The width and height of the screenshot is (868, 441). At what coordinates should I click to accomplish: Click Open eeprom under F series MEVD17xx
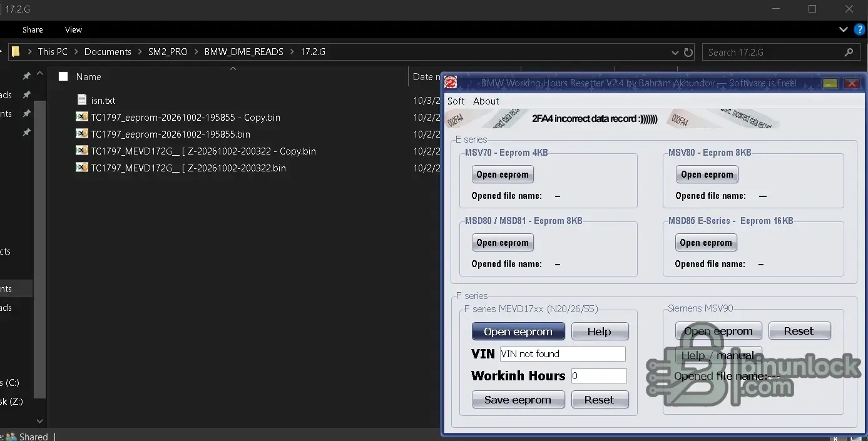tap(518, 332)
